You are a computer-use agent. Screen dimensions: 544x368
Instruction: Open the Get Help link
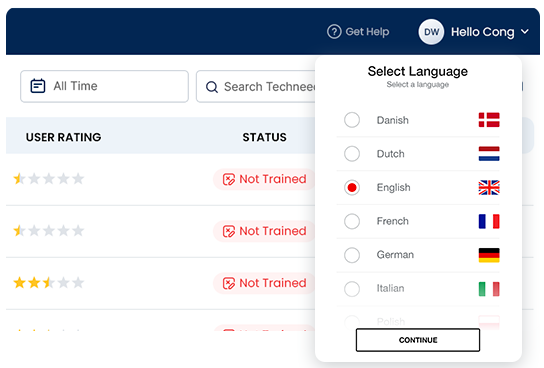(358, 32)
